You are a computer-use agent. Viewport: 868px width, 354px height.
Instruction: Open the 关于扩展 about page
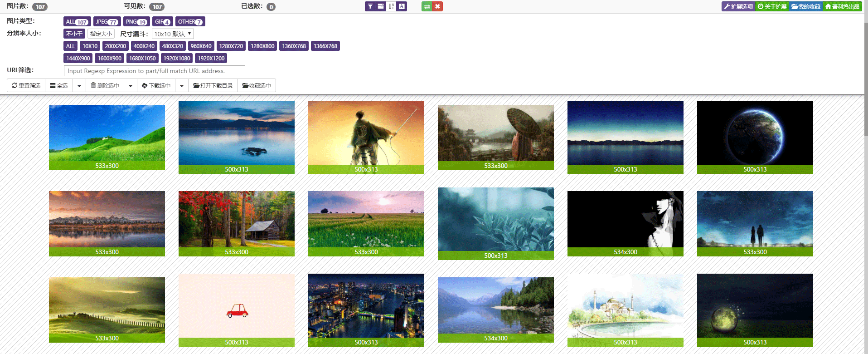pyautogui.click(x=772, y=6)
